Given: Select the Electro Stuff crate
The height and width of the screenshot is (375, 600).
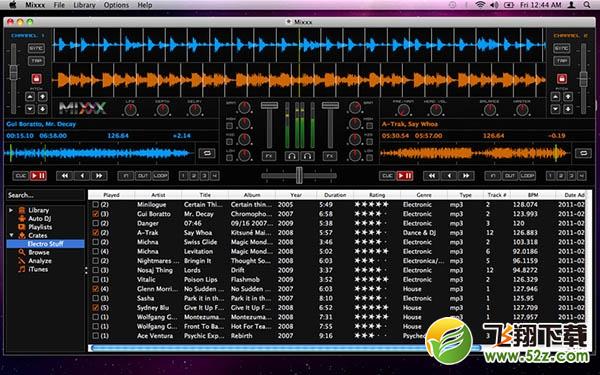Looking at the screenshot, I should pyautogui.click(x=46, y=244).
